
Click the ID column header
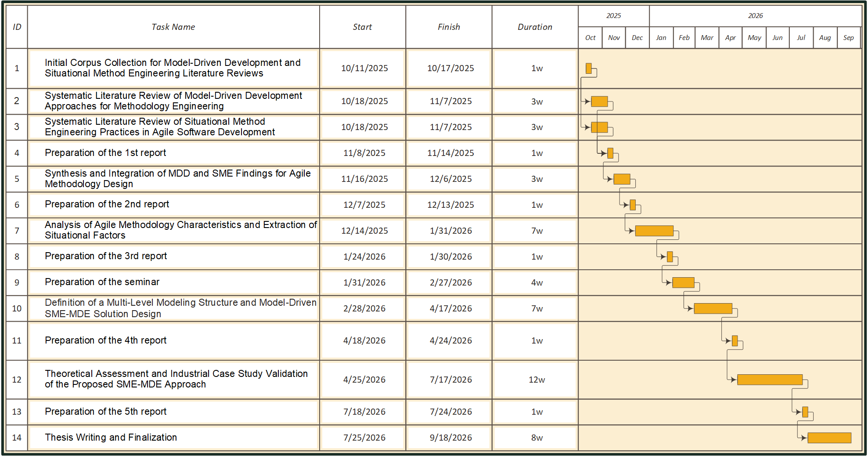click(17, 27)
